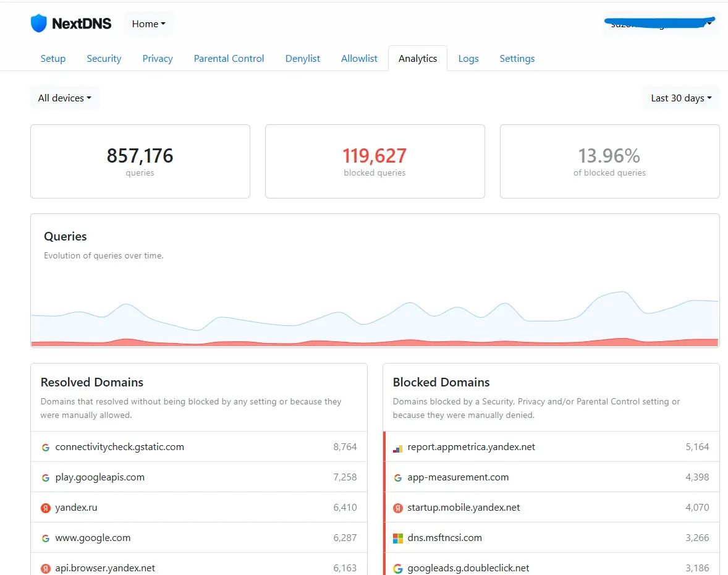Open the All devices filter

point(64,98)
